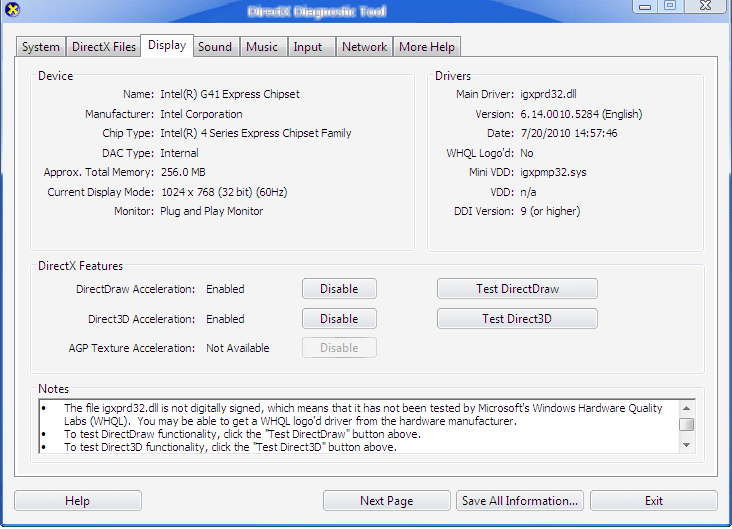This screenshot has height=529, width=732.
Task: Click the Exit button
Action: (654, 501)
